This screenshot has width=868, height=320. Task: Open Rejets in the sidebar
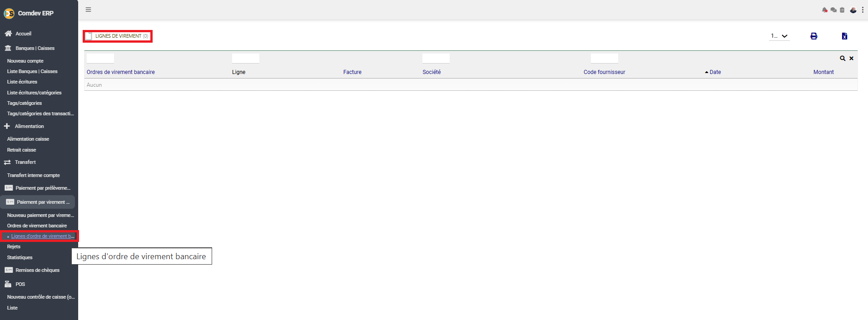click(14, 246)
